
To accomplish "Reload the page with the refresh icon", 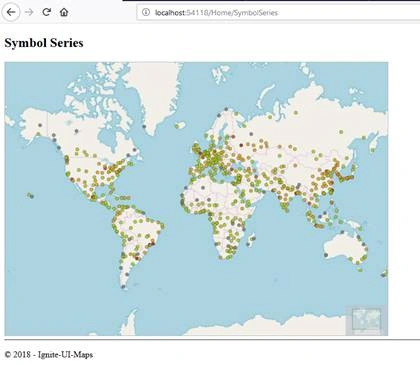I will pyautogui.click(x=46, y=12).
